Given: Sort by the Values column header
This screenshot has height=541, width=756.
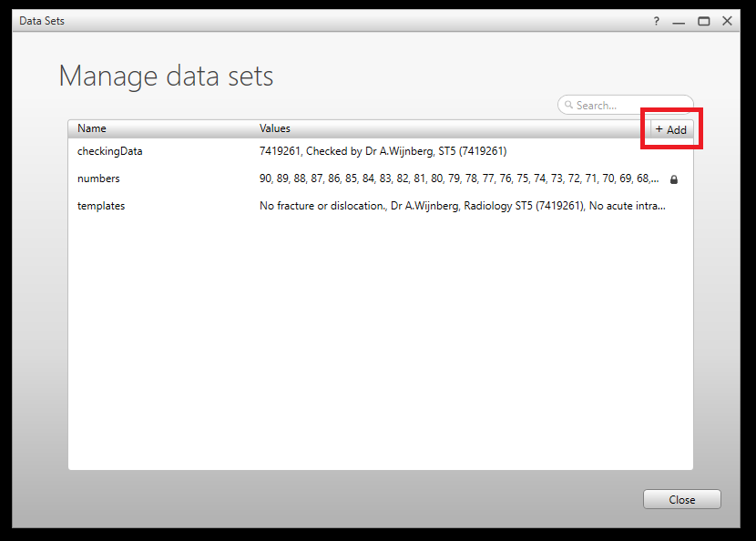Looking at the screenshot, I should pos(275,128).
